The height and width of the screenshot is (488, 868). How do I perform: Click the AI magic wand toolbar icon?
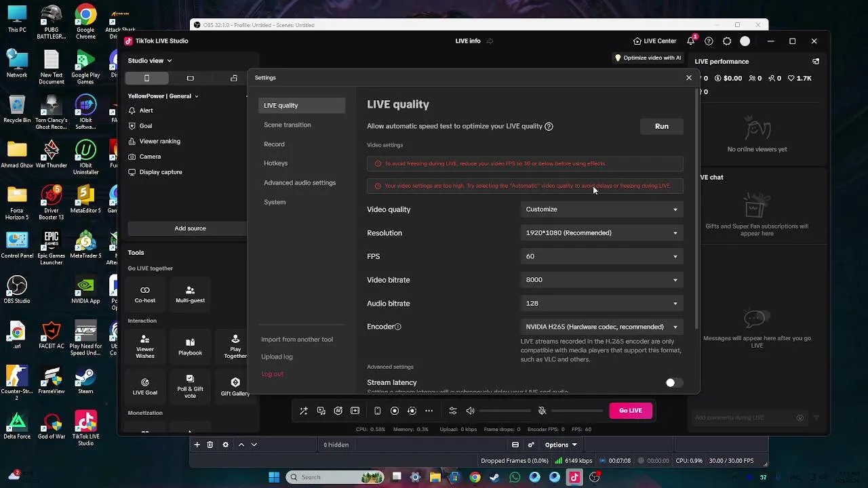304,411
